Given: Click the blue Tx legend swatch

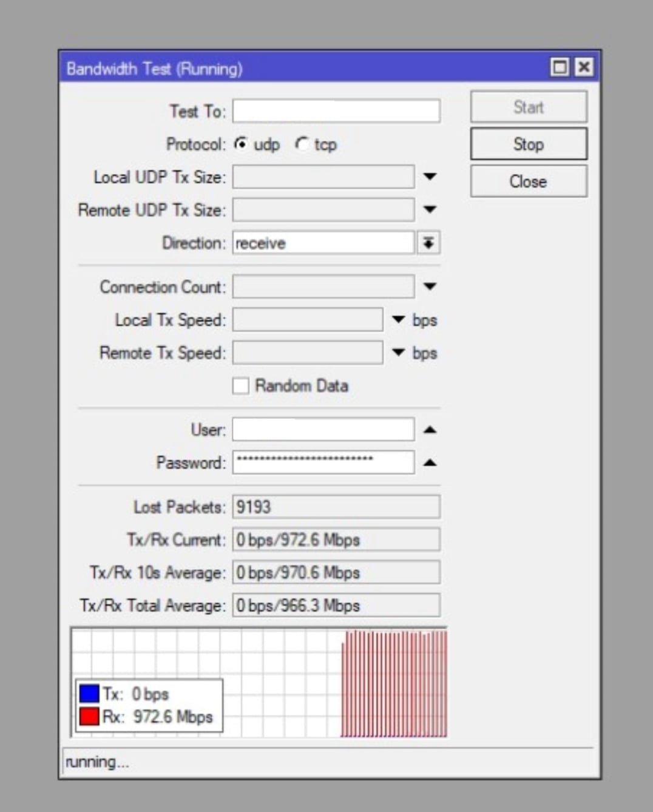Looking at the screenshot, I should coord(89,693).
